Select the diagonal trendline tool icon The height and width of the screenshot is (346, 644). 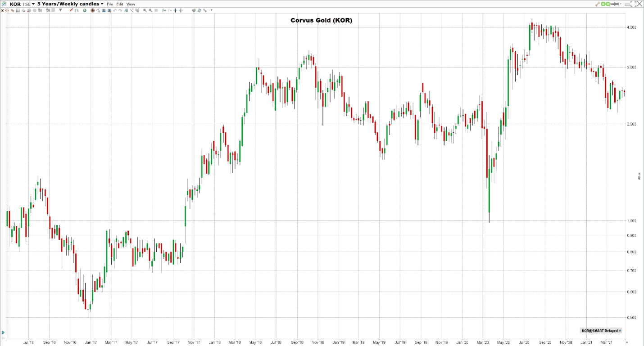tap(132, 10)
